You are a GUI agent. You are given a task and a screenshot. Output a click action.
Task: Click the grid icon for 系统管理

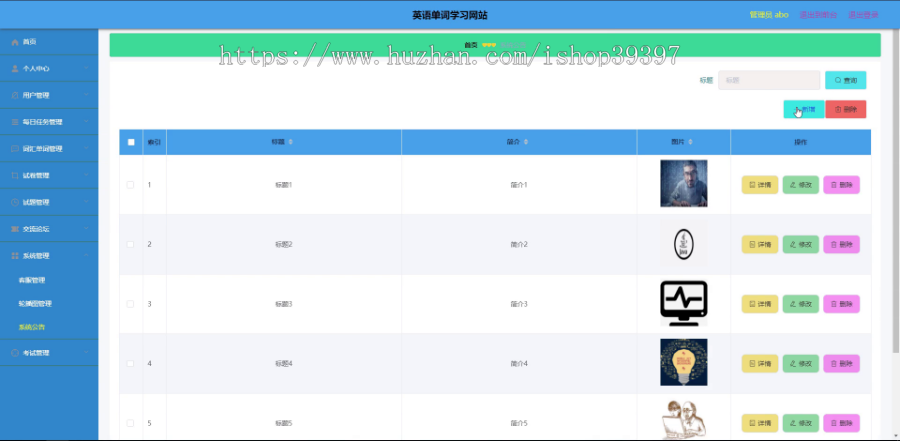(15, 256)
